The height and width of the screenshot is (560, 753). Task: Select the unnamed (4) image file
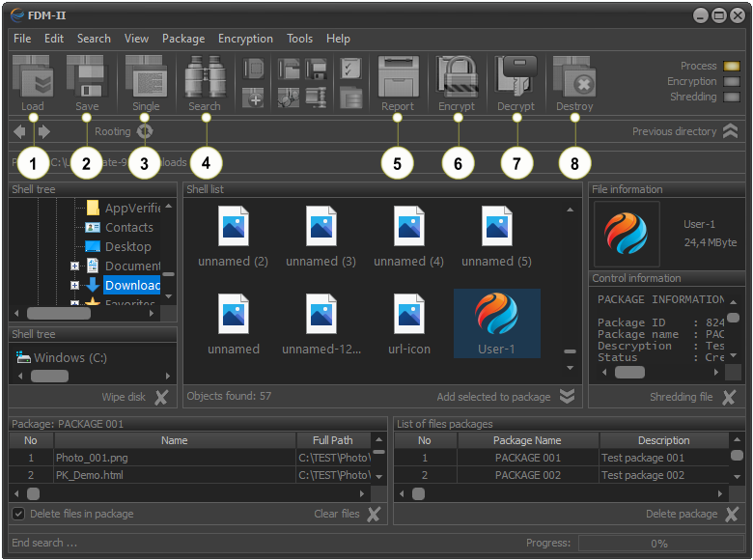(x=408, y=237)
